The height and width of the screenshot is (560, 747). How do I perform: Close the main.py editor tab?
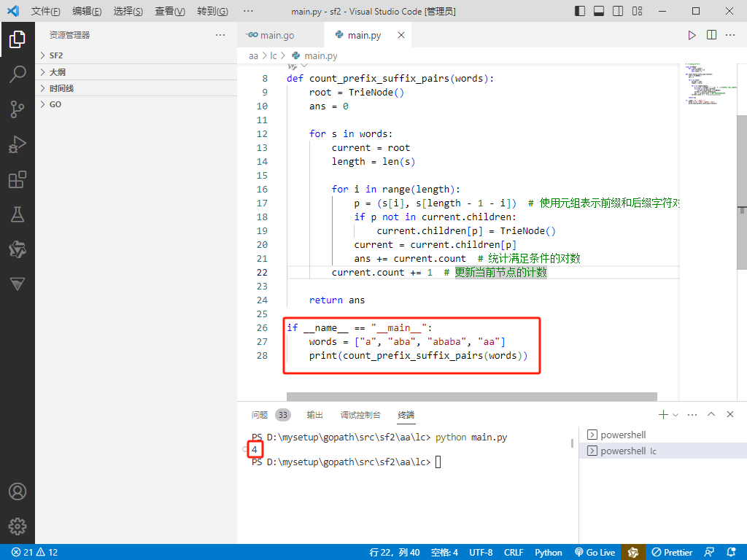[401, 35]
